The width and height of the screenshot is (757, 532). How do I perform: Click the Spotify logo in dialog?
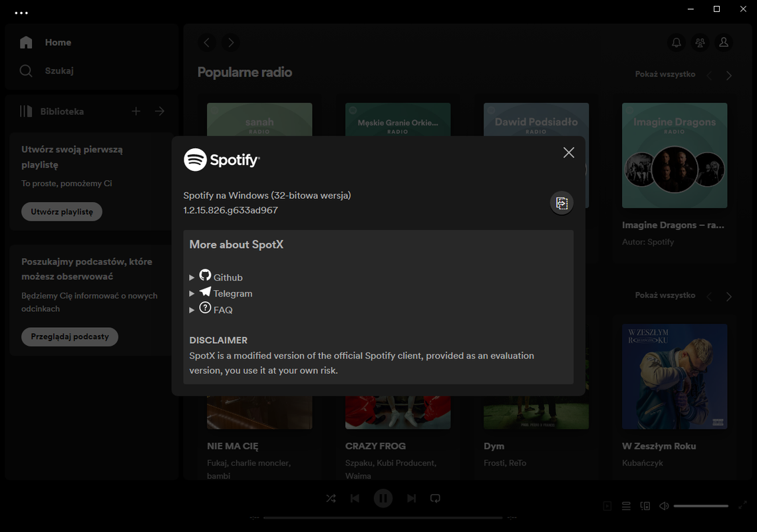tap(222, 160)
